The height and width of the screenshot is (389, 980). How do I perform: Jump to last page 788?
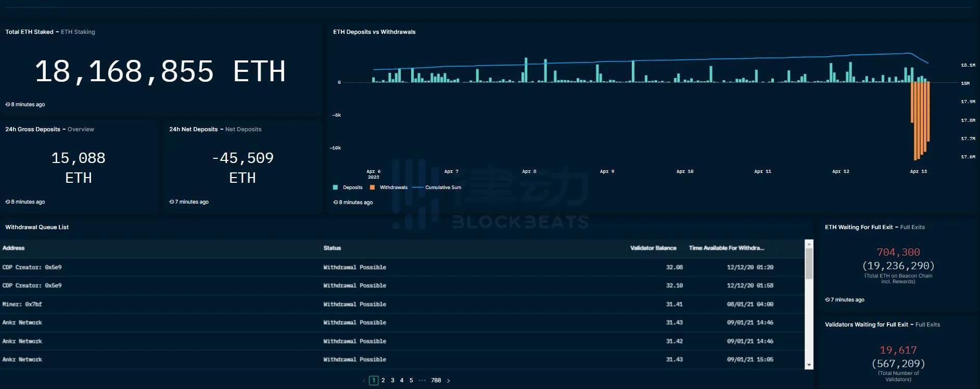pos(436,381)
